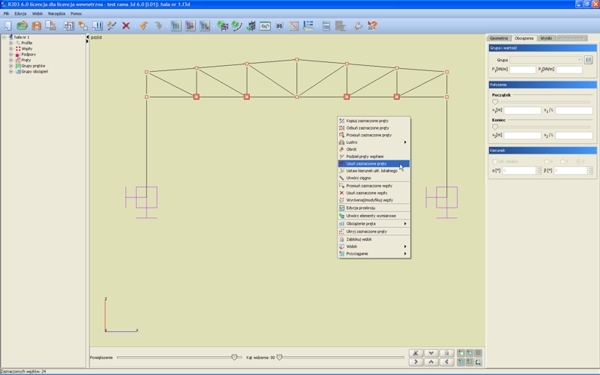Switch to the Wyniki tab
The height and width of the screenshot is (375, 600).
pos(546,38)
